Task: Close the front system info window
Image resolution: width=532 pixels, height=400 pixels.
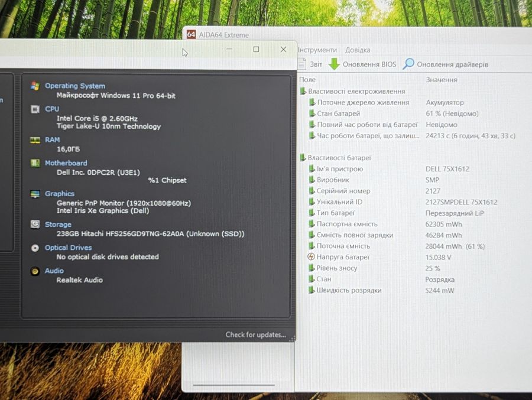Action: [x=283, y=50]
